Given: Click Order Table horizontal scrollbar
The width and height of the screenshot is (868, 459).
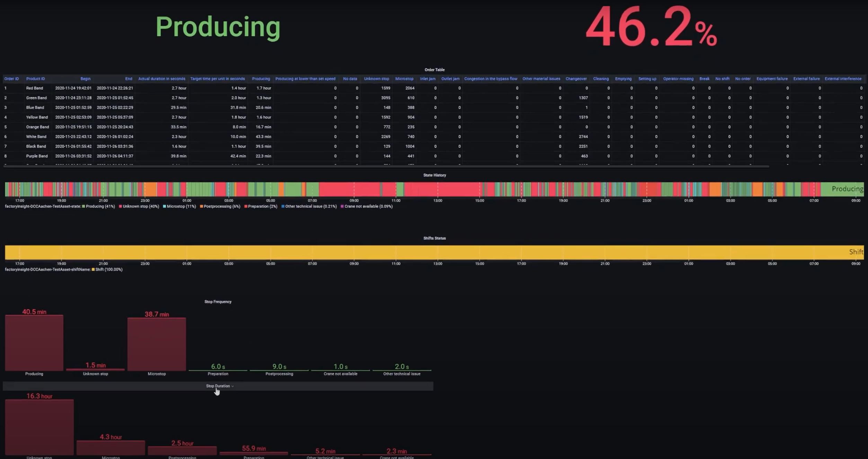Looking at the screenshot, I should tap(386, 166).
